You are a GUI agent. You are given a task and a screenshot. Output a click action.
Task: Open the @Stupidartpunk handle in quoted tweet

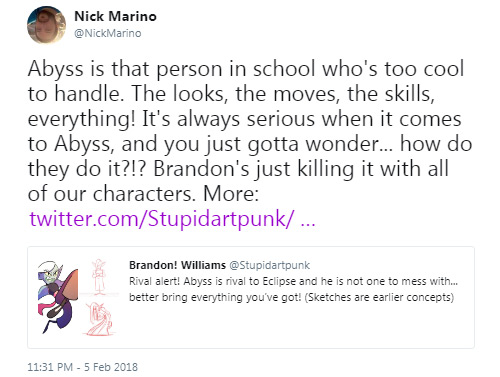click(270, 265)
